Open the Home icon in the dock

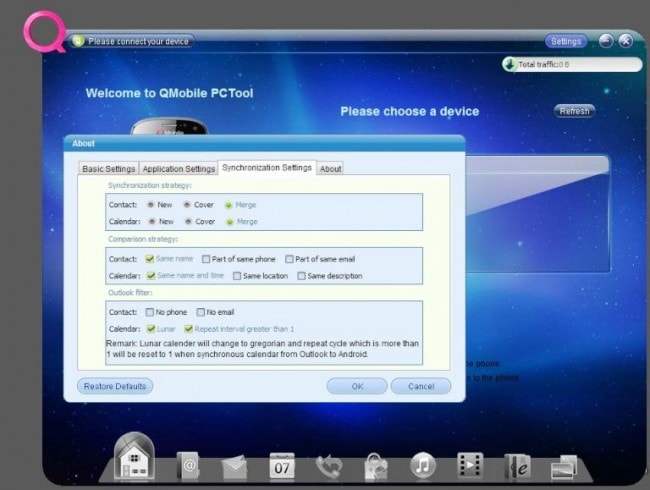pos(134,457)
